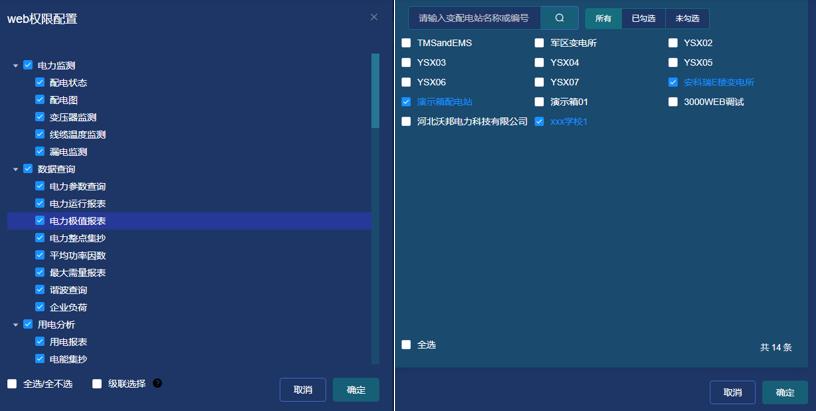816x411 pixels.
Task: Close the web权限配置 dialog with X
Action: pyautogui.click(x=374, y=17)
